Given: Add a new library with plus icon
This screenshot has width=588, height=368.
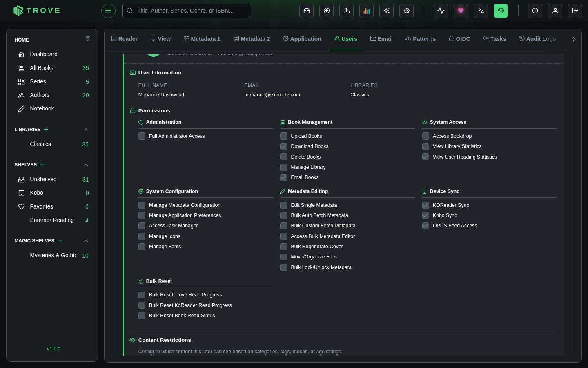Looking at the screenshot, I should 46,129.
